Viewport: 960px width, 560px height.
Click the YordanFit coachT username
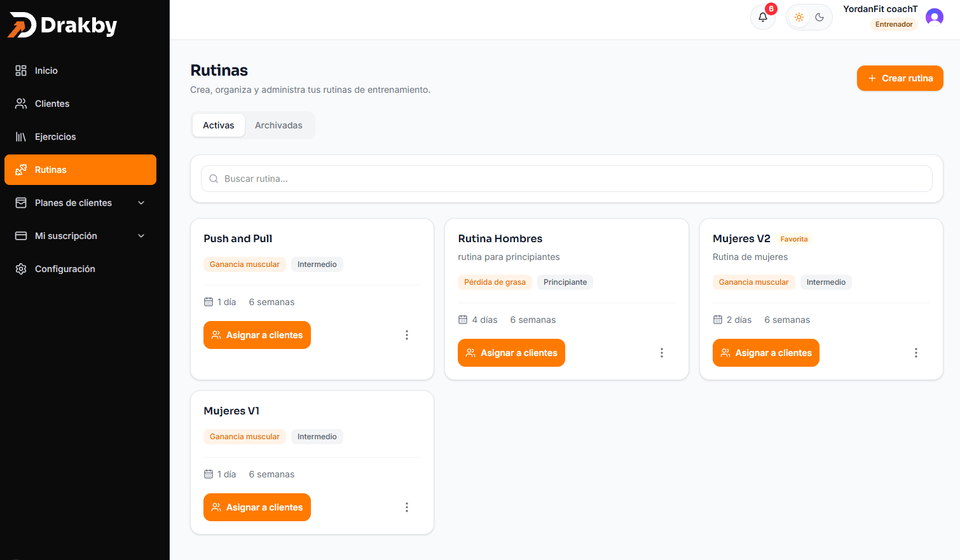coord(881,9)
